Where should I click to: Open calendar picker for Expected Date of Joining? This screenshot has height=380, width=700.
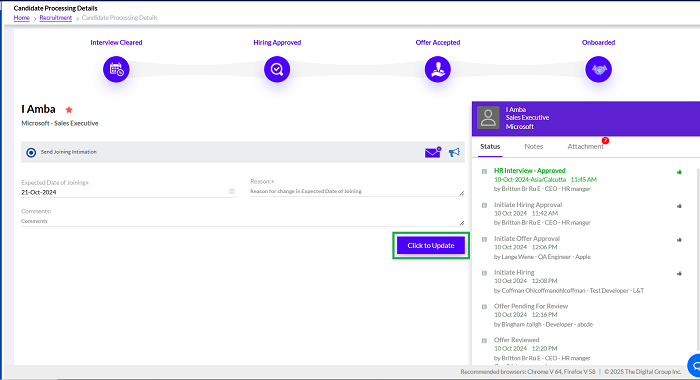(232, 192)
